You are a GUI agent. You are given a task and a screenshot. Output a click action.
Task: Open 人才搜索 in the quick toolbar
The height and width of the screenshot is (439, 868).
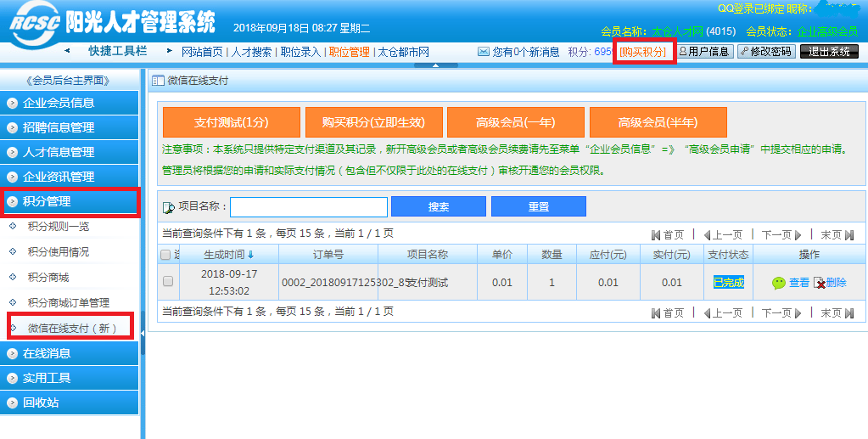(x=252, y=52)
